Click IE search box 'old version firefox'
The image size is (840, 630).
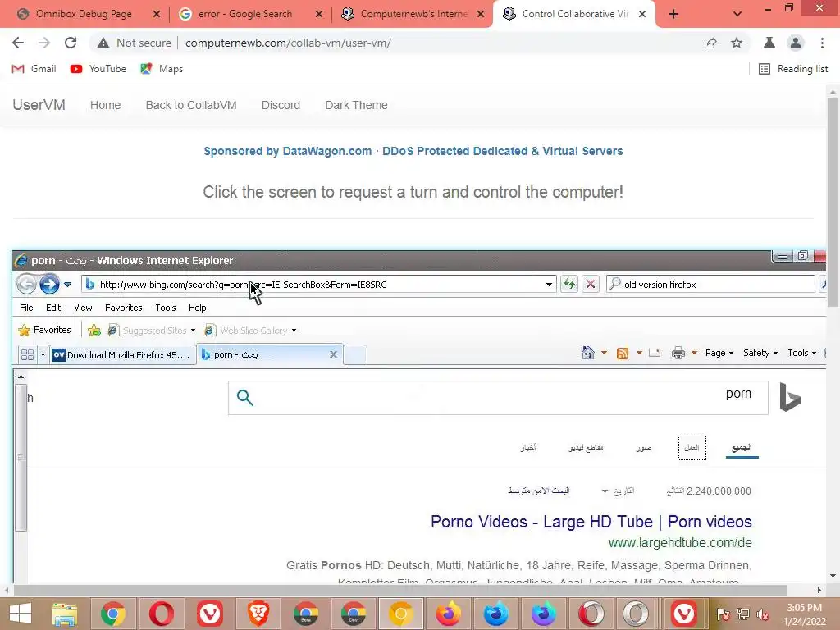[710, 285]
